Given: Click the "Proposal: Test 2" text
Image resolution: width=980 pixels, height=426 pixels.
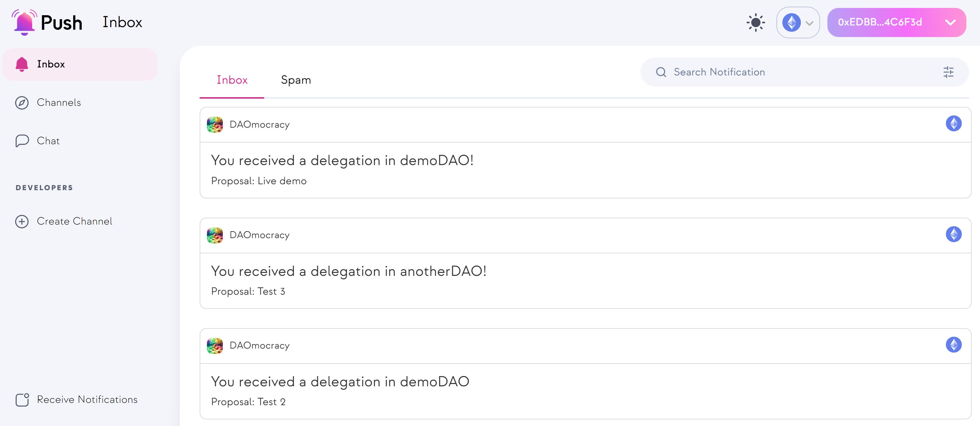Looking at the screenshot, I should [248, 402].
